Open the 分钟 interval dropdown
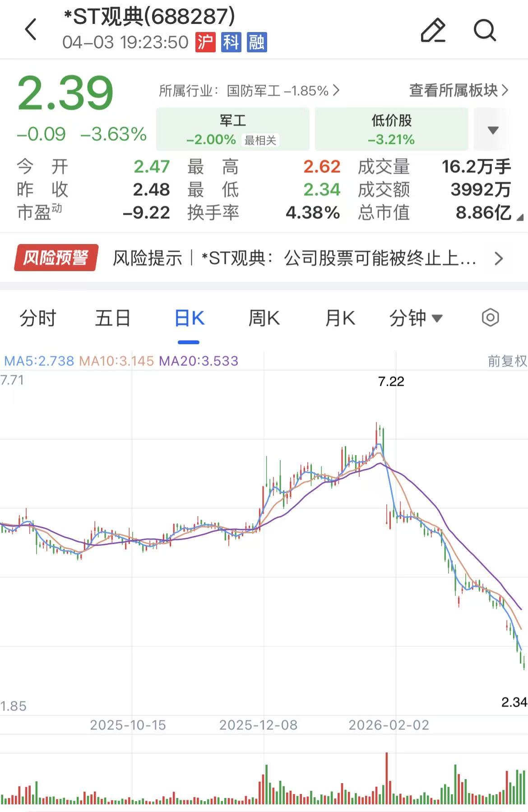Image resolution: width=528 pixels, height=812 pixels. click(416, 318)
